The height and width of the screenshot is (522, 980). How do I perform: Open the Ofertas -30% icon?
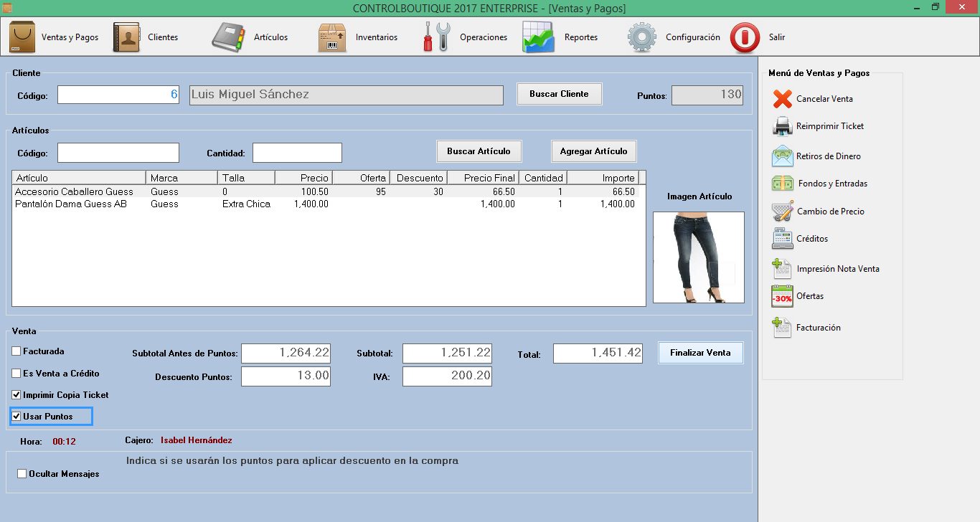782,296
